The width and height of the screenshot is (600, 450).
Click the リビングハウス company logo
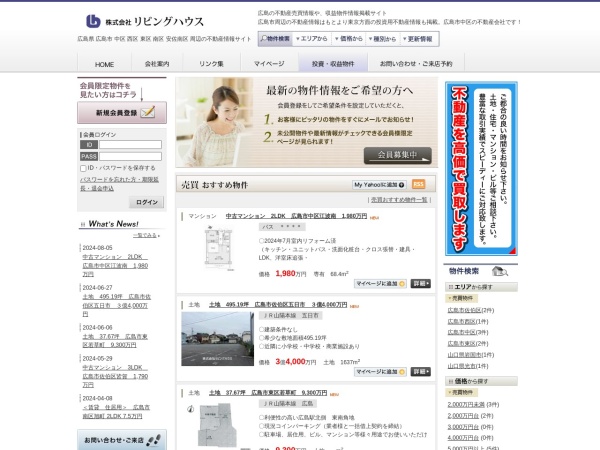click(x=145, y=21)
